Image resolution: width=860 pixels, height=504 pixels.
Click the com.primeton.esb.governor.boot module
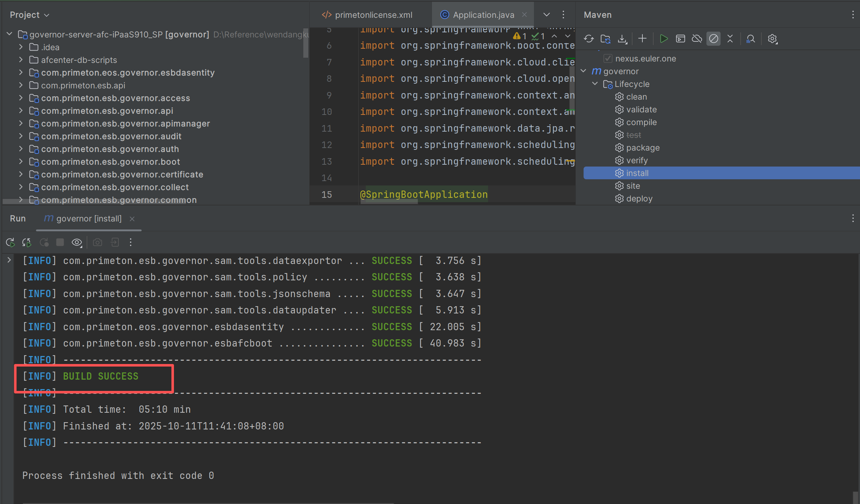click(110, 162)
